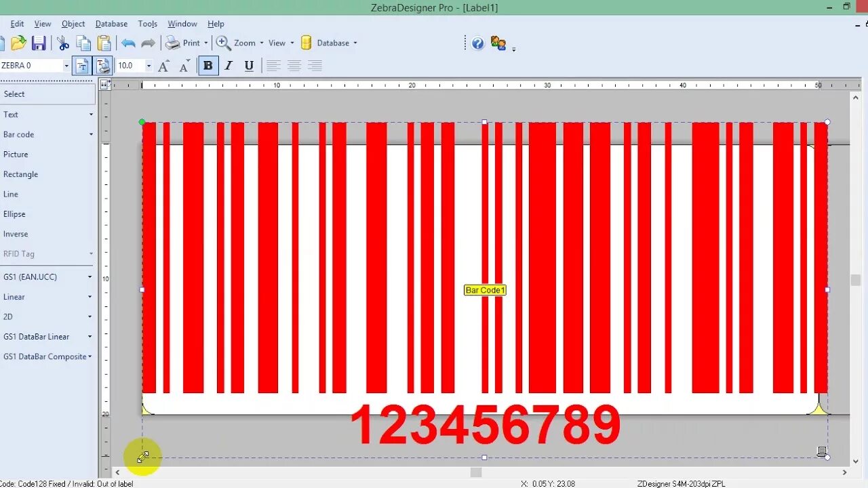Click the printer icon

coord(173,43)
